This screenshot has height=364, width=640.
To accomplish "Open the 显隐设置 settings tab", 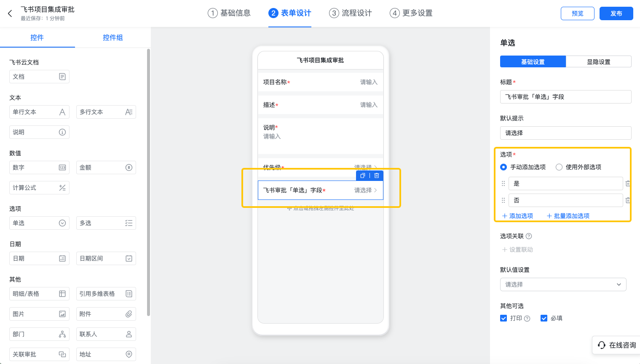I will pos(599,61).
